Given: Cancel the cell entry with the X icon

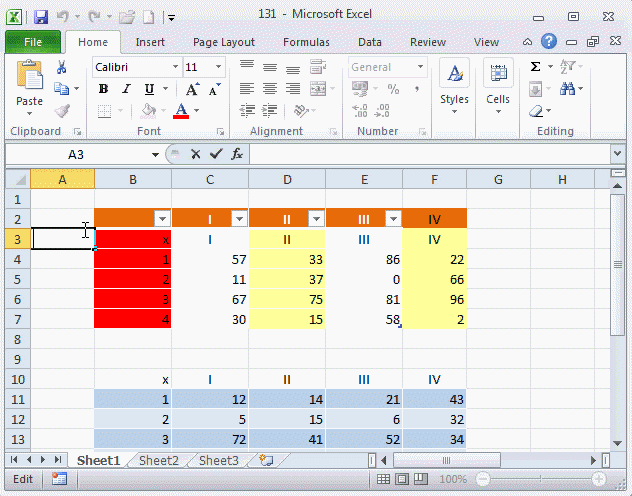Looking at the screenshot, I should point(196,155).
